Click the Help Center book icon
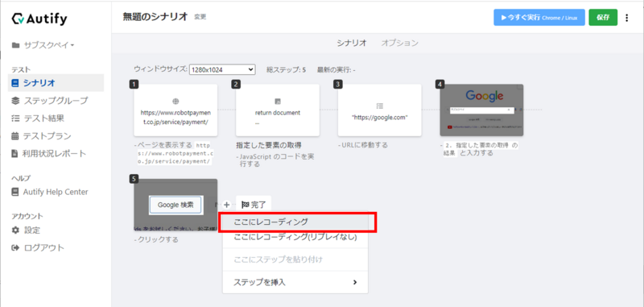Viewport: 644px width, 307px height. 15,192
